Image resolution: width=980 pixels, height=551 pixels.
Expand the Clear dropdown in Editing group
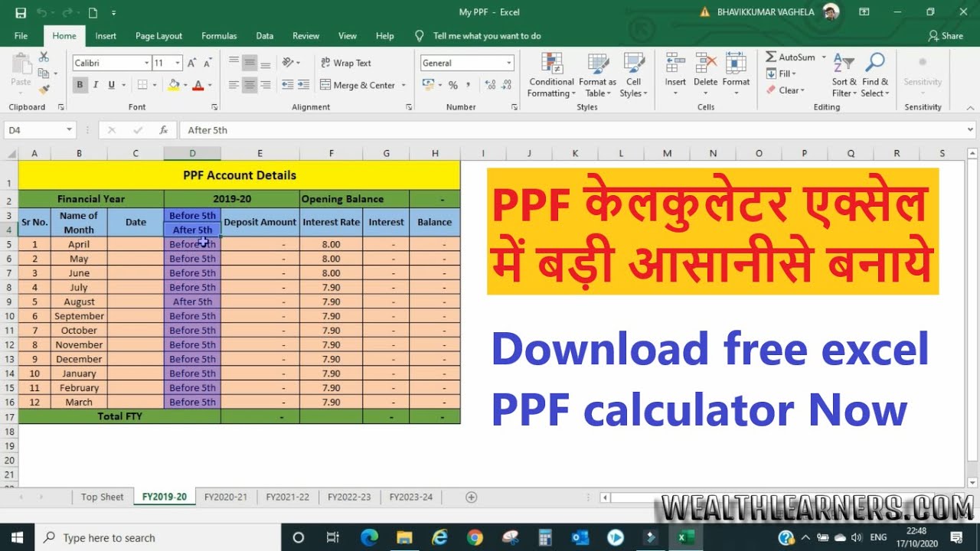point(802,90)
